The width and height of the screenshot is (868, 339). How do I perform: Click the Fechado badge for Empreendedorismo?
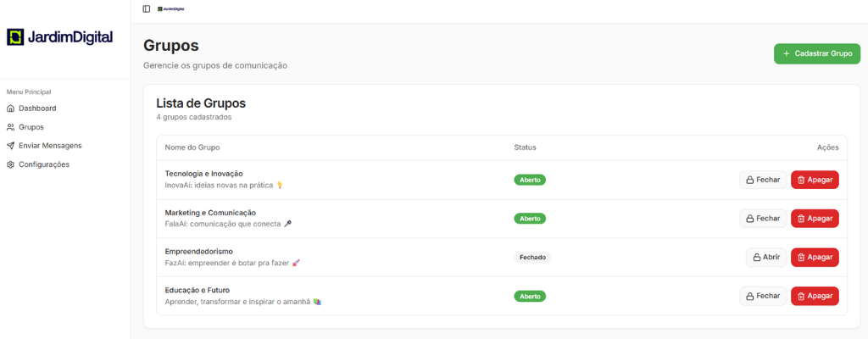click(x=532, y=258)
